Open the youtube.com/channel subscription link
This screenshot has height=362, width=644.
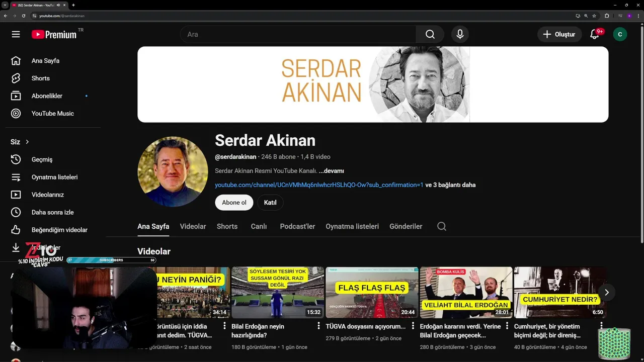pos(319,185)
